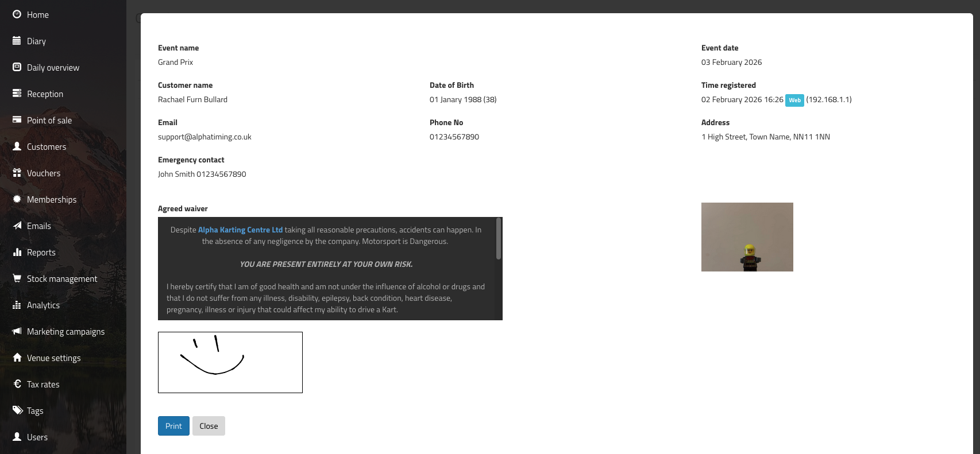Click the Vouchers gift icon
The width and height of the screenshot is (980, 454).
17,173
